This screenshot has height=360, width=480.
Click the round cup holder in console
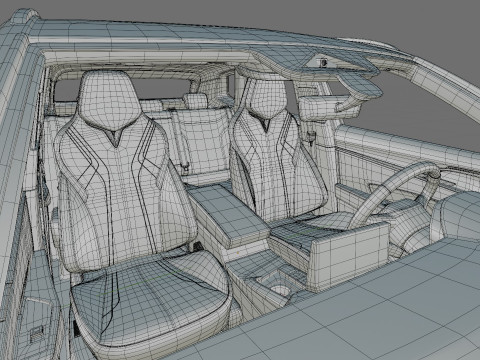click(280, 291)
